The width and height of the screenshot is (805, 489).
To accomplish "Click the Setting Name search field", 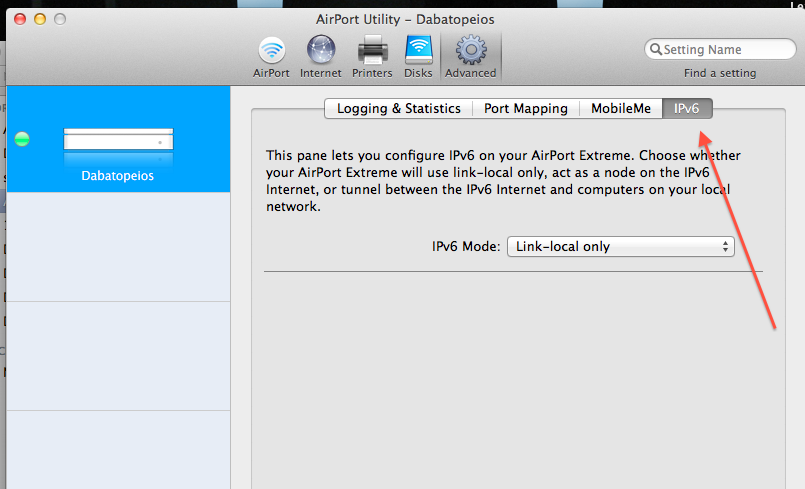I will click(x=720, y=49).
